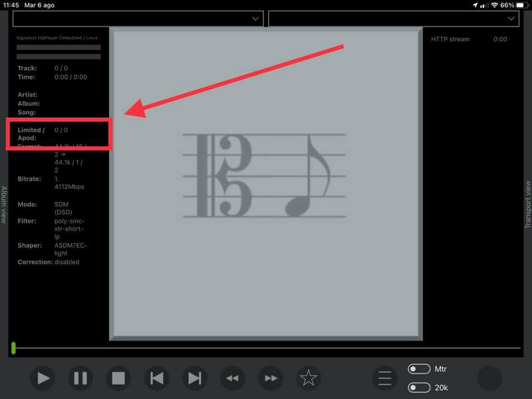Click the green playback position handle

click(13, 348)
